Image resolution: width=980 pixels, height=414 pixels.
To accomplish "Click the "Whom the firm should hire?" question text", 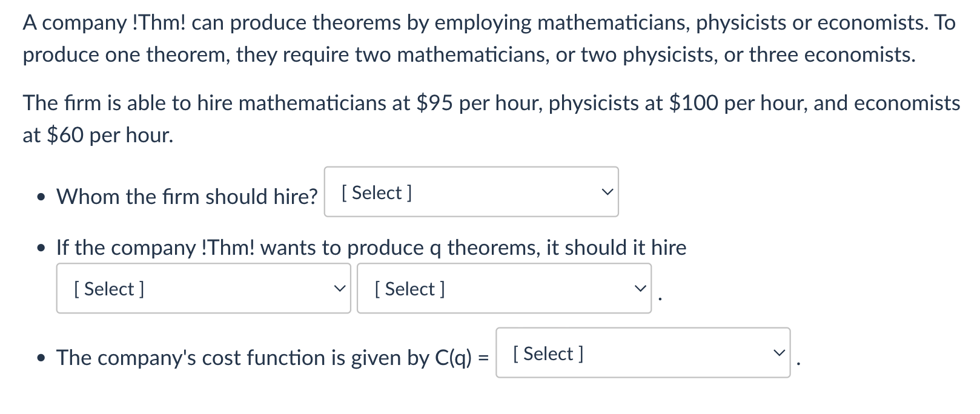I will 187,197.
